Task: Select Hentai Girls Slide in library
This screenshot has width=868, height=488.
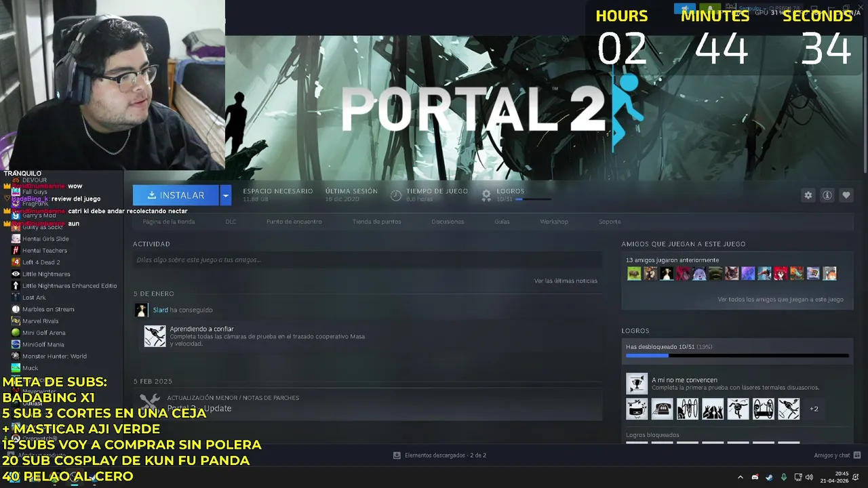Action: (45, 239)
